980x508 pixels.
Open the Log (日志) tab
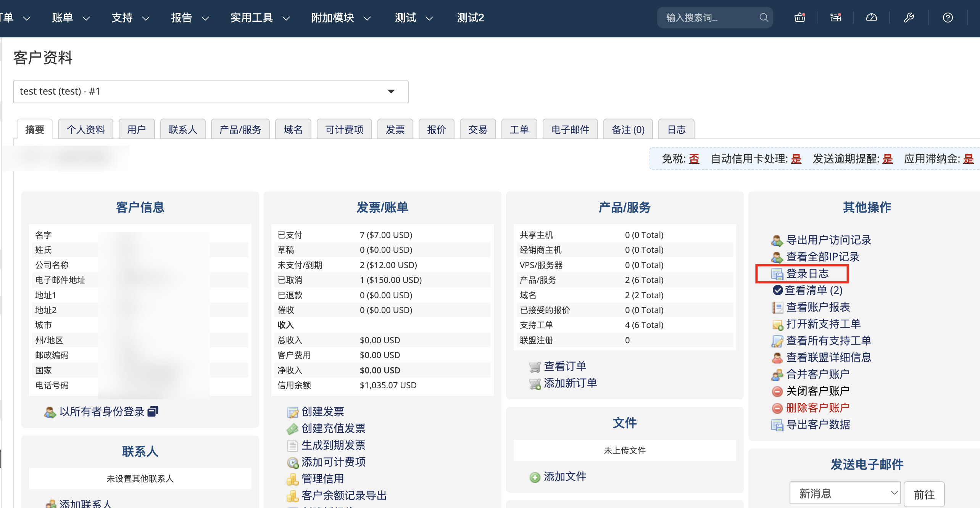[676, 130]
